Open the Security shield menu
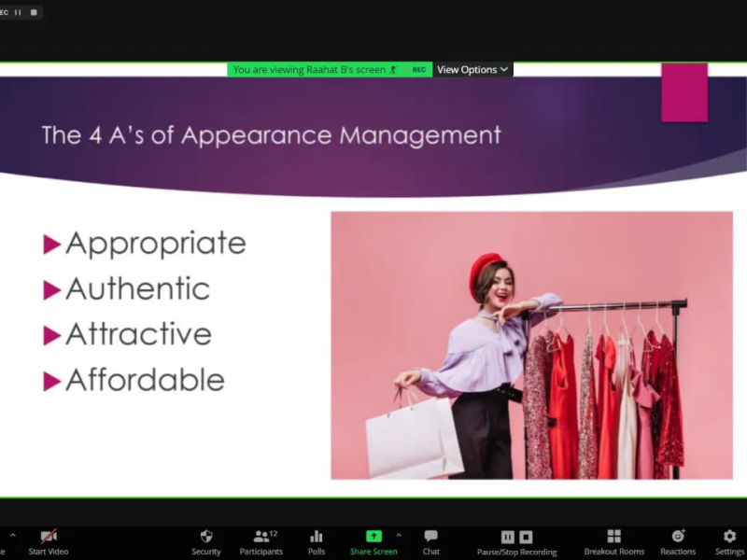 (206, 537)
